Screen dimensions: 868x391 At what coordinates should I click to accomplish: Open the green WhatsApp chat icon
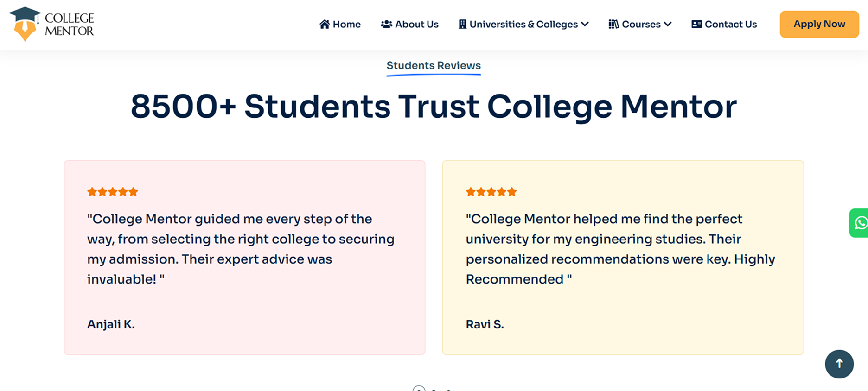pyautogui.click(x=860, y=223)
